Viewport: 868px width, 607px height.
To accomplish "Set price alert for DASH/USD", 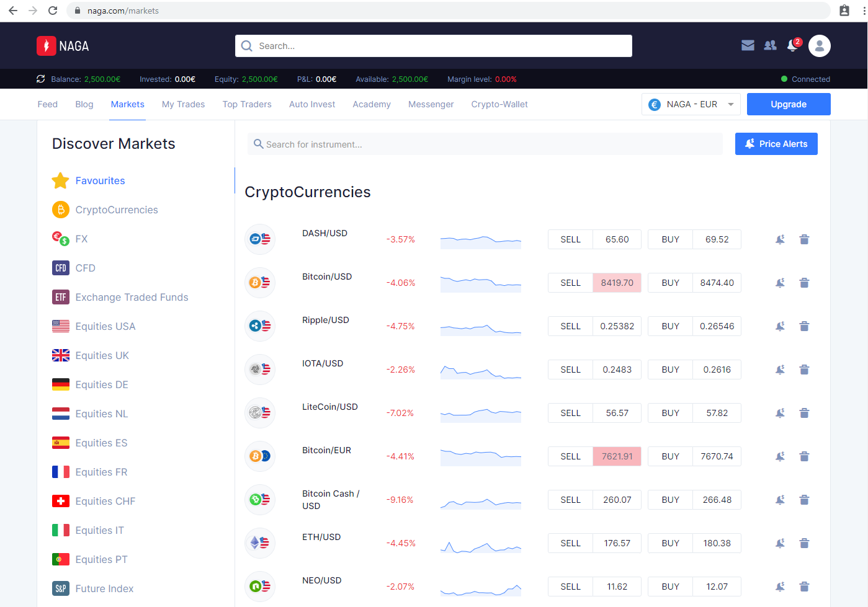I will click(x=781, y=239).
